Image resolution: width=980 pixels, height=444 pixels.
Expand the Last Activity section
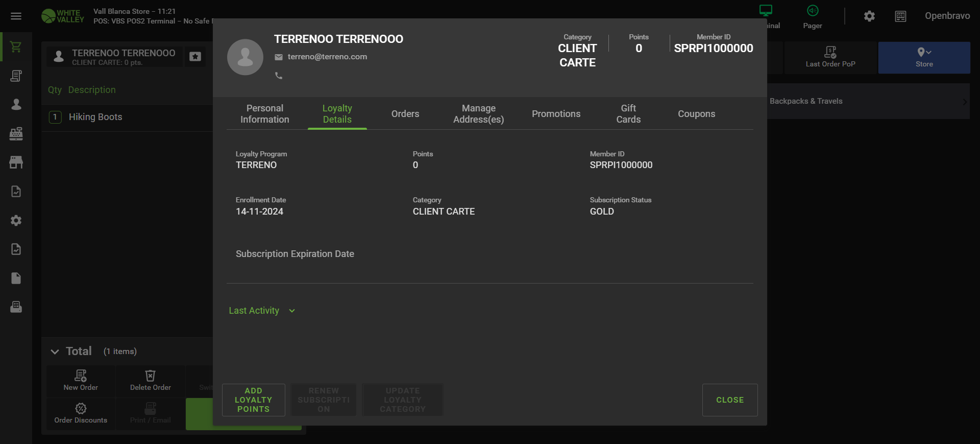point(262,311)
